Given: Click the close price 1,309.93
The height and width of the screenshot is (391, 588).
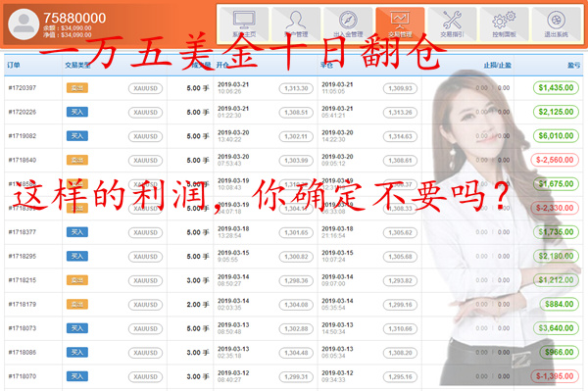Looking at the screenshot, I should 400,88.
